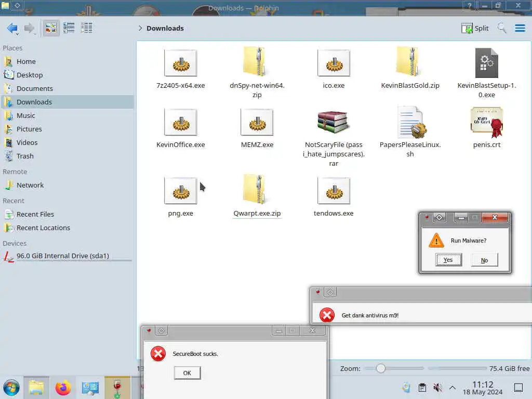Switch to compact view mode
The width and height of the screenshot is (532, 399).
(x=69, y=28)
